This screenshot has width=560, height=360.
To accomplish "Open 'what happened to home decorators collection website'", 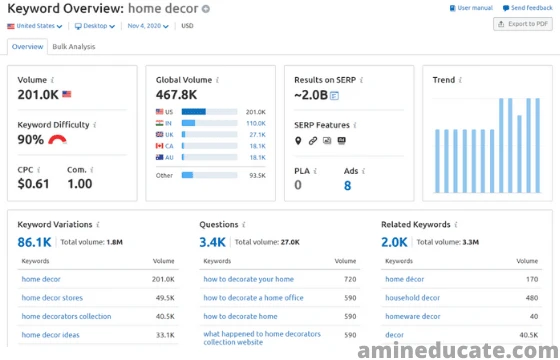I will tap(262, 338).
